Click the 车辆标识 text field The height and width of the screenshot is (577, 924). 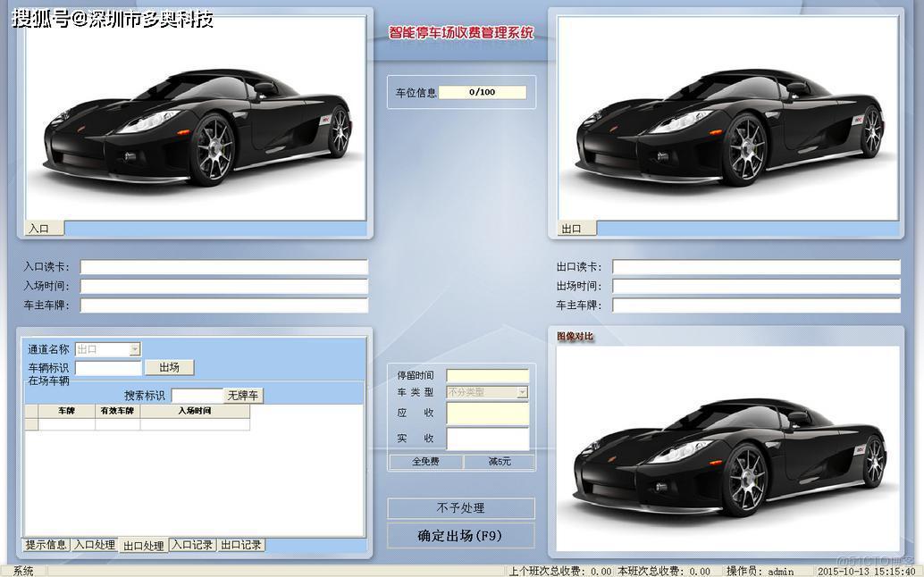pos(108,367)
